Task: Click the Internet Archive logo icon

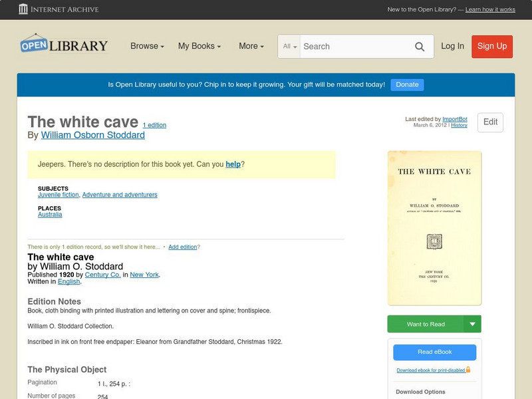Action: [x=23, y=9]
